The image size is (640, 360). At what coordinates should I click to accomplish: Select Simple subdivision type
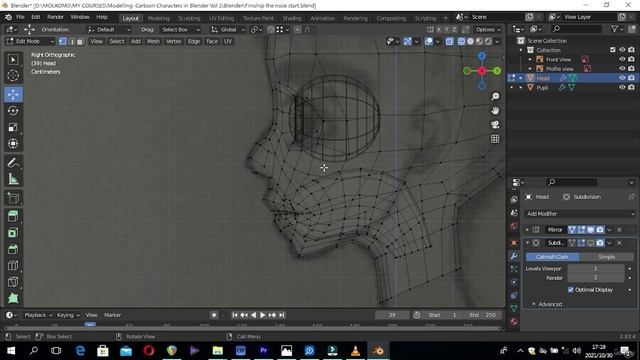606,257
